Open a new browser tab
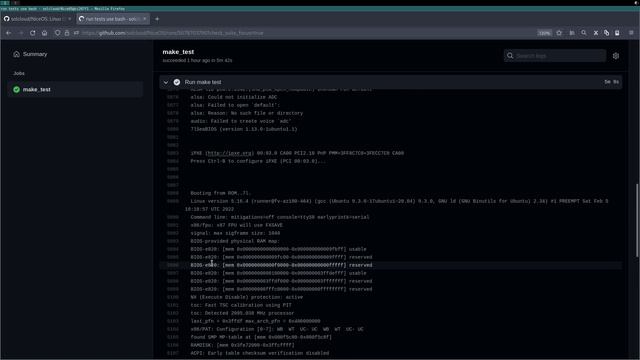Viewport: 640px width, 360px height. [157, 19]
